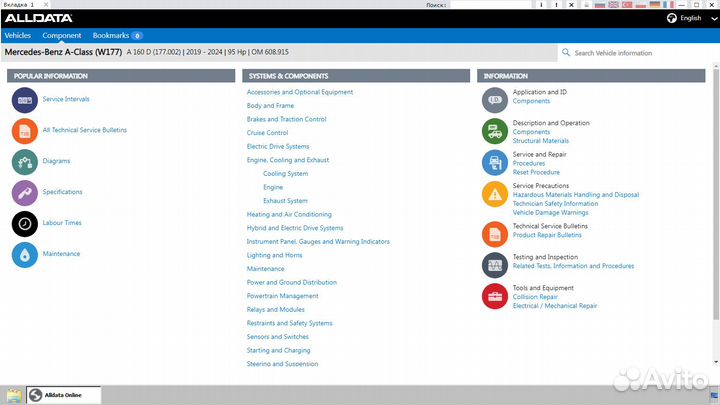Screen dimensions: 720x405
Task: Open the Description and Operation green icon
Action: (495, 131)
